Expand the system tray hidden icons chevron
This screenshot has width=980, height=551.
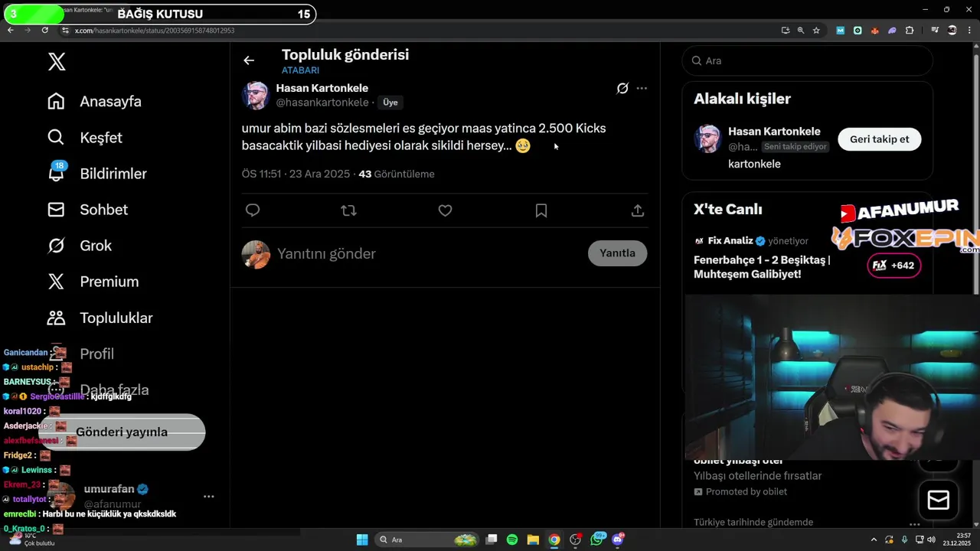(x=874, y=540)
